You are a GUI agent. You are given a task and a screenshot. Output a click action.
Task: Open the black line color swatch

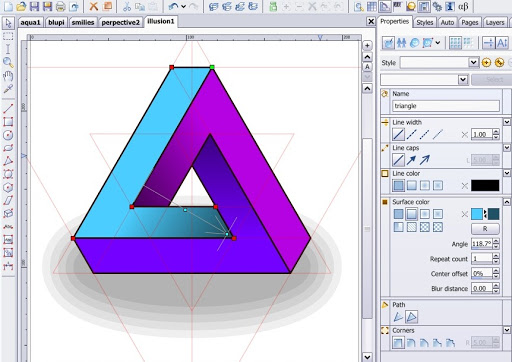485,185
